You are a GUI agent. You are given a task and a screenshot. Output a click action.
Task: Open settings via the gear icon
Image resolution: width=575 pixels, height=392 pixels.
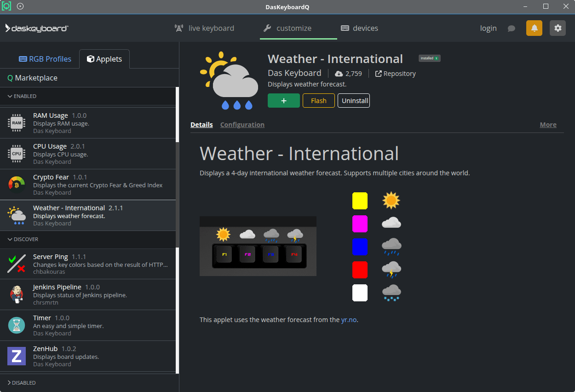(558, 28)
